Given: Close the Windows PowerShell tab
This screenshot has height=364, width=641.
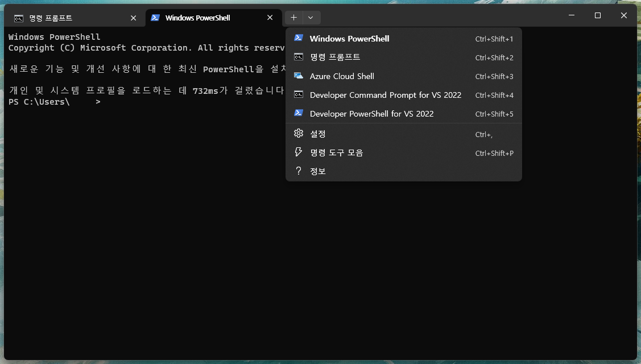Looking at the screenshot, I should (x=270, y=18).
